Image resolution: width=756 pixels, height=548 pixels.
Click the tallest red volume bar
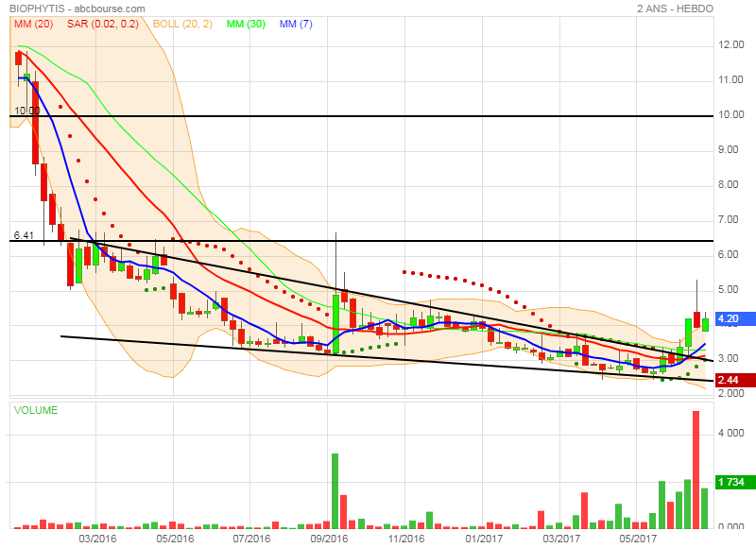[696, 470]
